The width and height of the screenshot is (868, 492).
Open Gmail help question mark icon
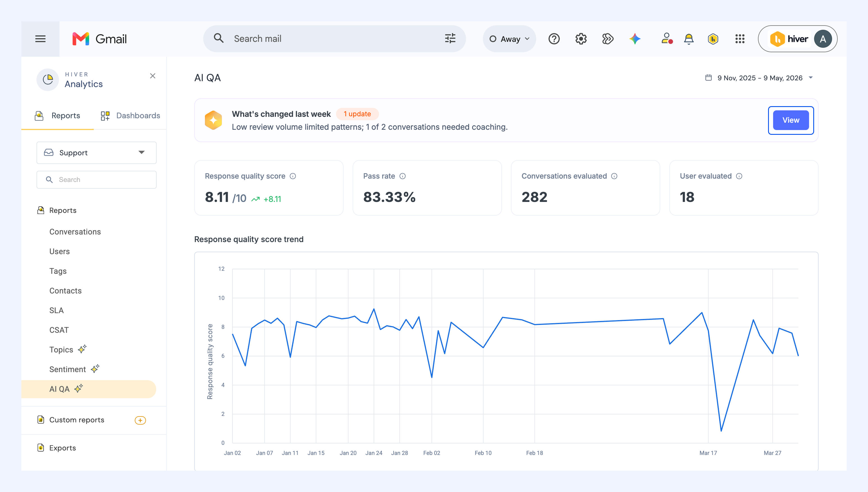pos(554,39)
